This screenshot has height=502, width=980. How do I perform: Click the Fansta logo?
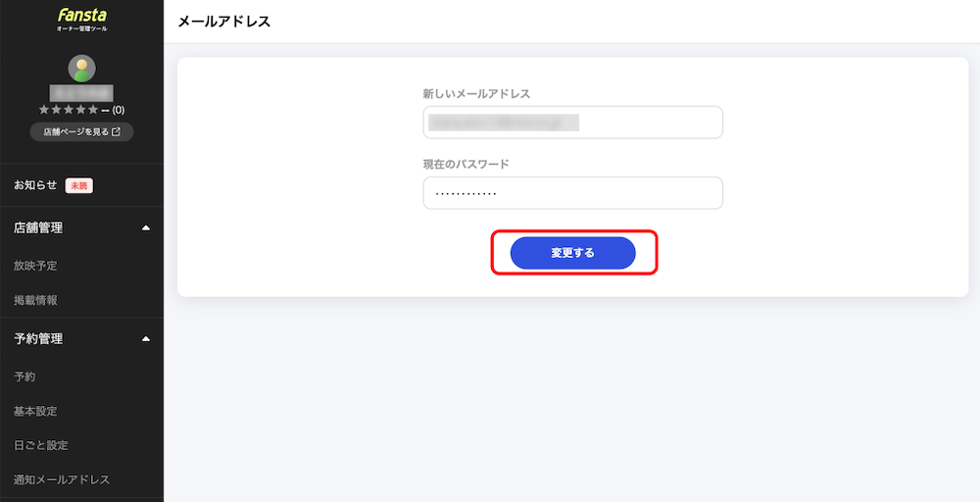pyautogui.click(x=82, y=19)
